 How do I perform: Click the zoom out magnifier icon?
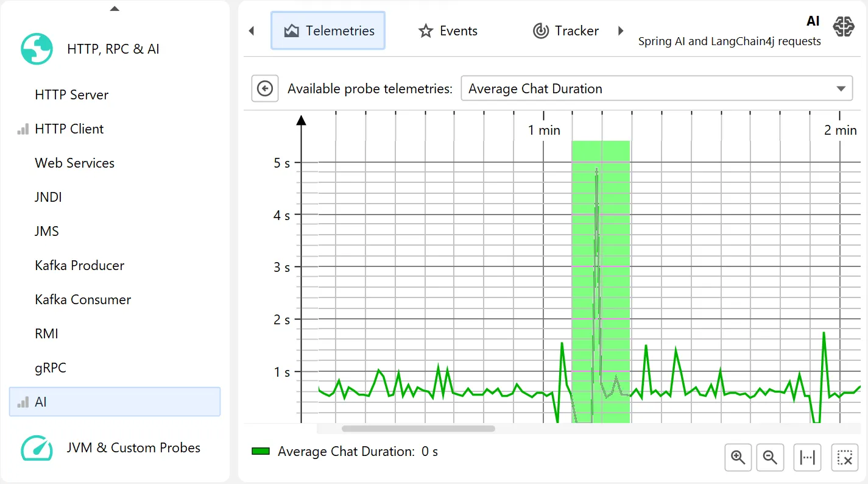[x=770, y=457]
